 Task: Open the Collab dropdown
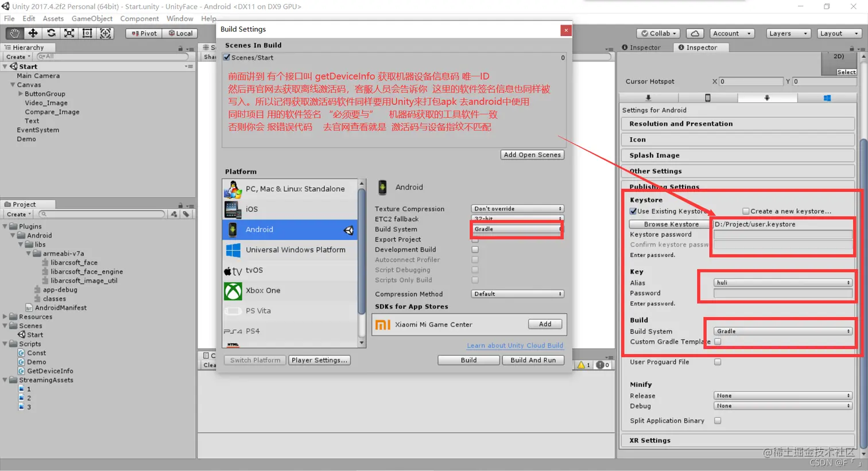tap(659, 33)
